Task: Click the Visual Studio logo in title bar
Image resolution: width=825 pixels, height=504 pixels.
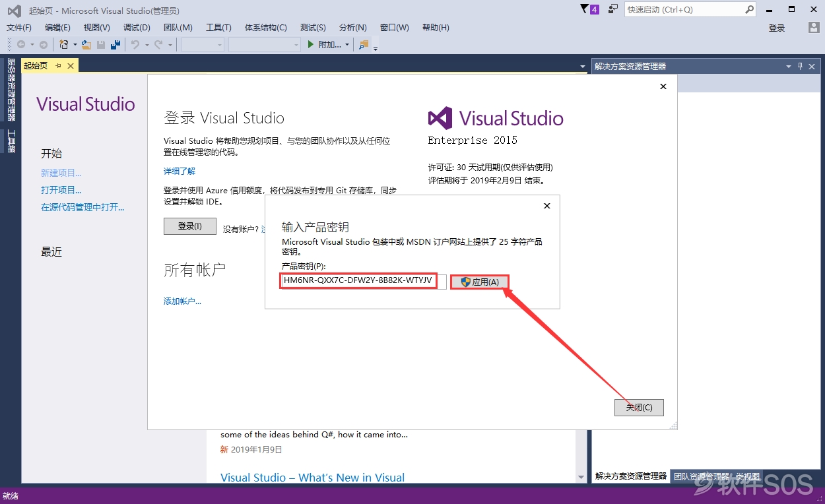Action: 15,11
